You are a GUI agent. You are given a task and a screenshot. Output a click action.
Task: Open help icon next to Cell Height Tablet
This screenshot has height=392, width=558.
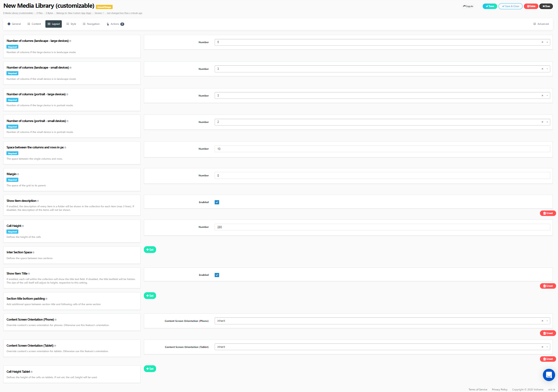coord(32,372)
